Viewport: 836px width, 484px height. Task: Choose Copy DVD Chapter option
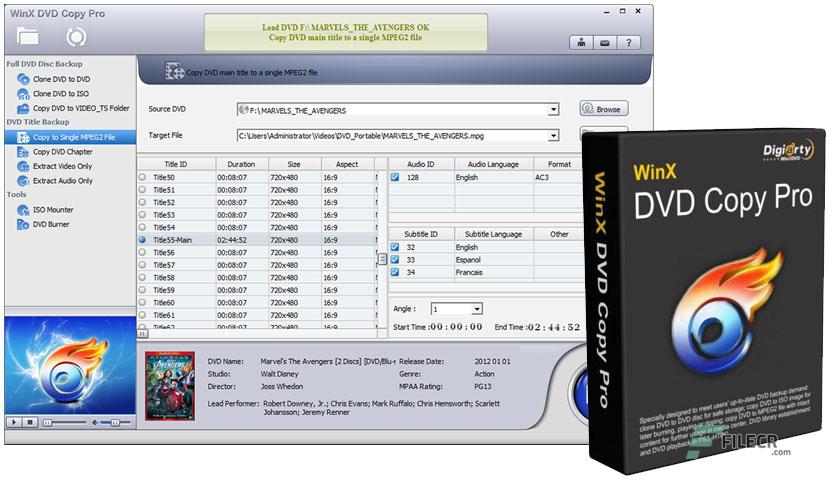(x=62, y=152)
